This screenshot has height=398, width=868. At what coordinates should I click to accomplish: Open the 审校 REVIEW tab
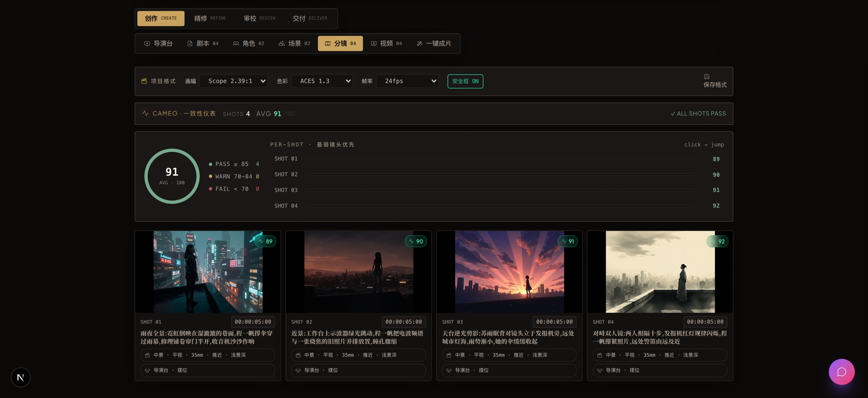tap(259, 18)
